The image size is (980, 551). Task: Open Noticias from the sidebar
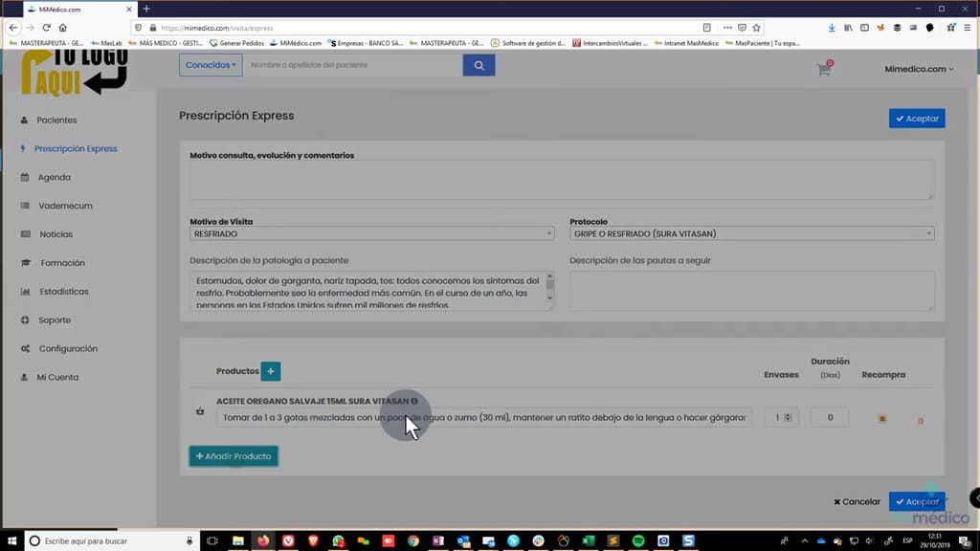pos(56,234)
